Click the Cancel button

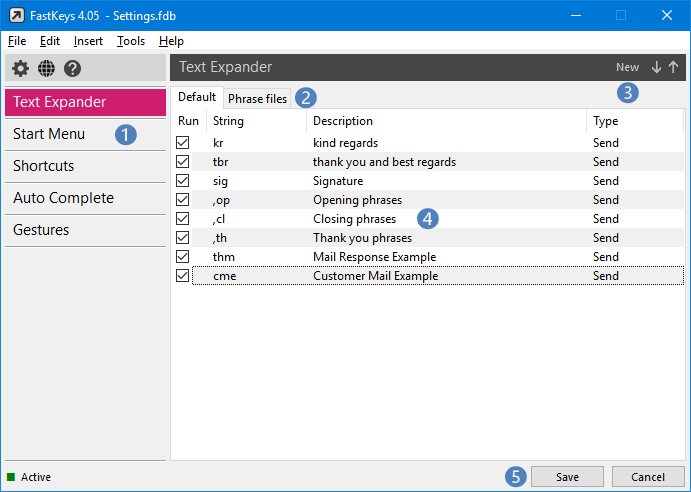pos(647,476)
